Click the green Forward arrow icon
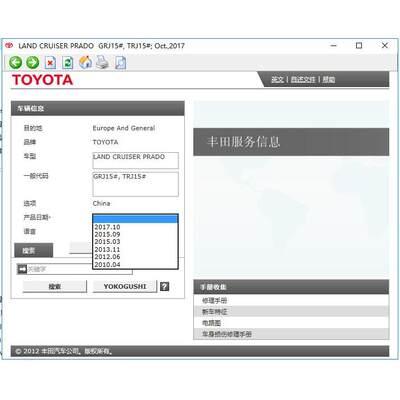Viewport: 400px width, 400px height. [33, 62]
